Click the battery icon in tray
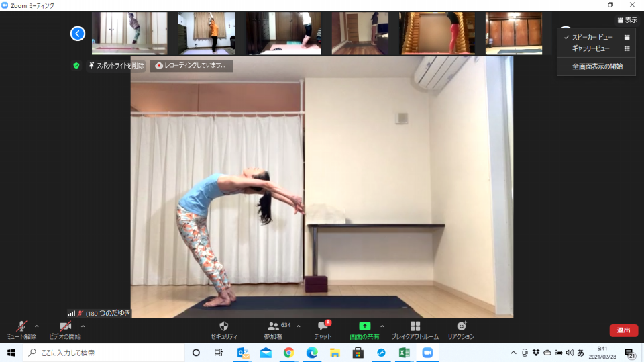Image resolution: width=644 pixels, height=362 pixels. pyautogui.click(x=559, y=353)
